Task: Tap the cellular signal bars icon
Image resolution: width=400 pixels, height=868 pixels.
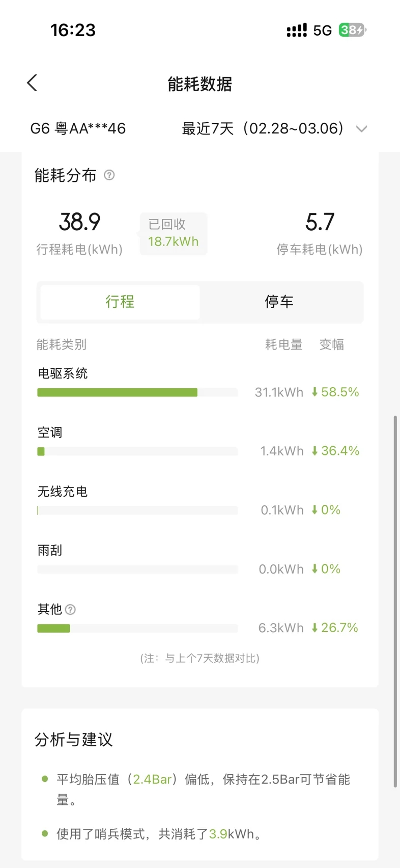Action: tap(297, 30)
